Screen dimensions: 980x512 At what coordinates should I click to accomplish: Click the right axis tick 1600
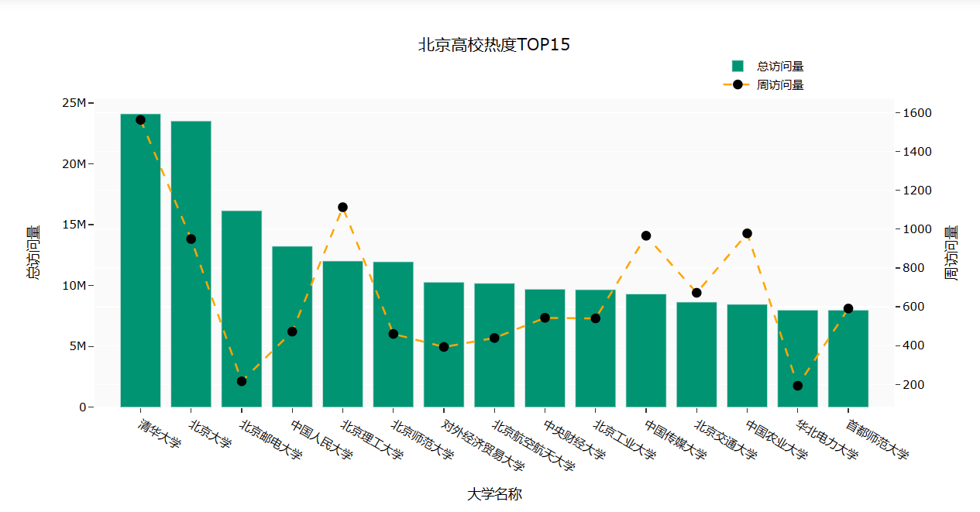(916, 113)
